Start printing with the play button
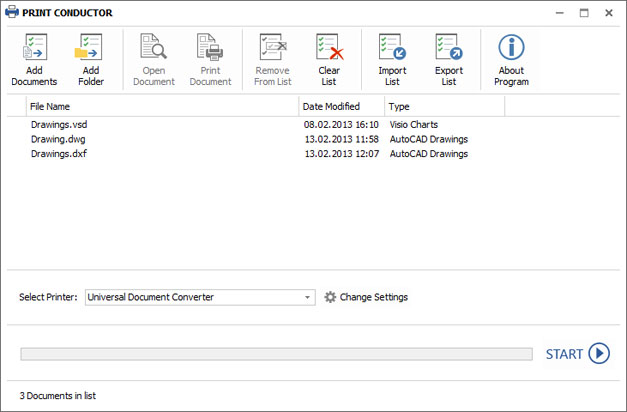627x412 pixels. 599,354
